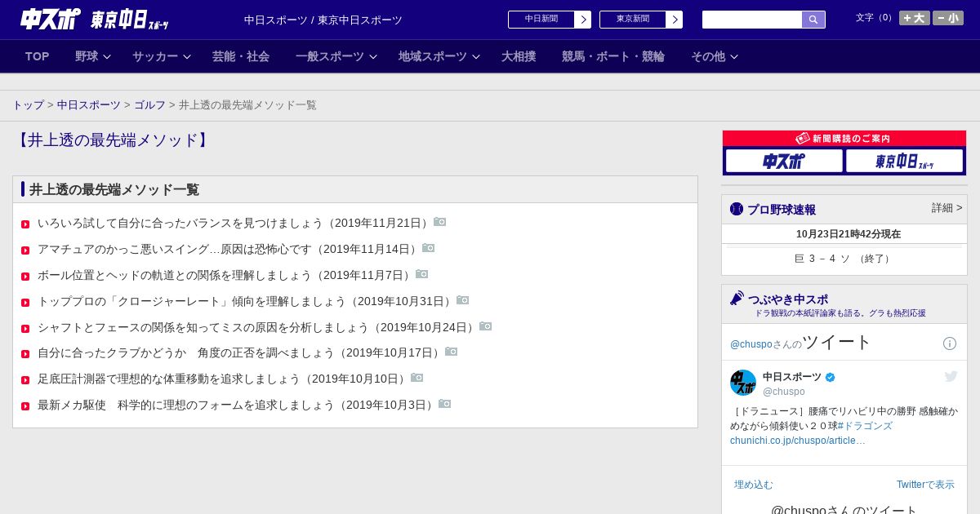Click the @chuspo link in tweet header
980x514 pixels.
click(751, 344)
